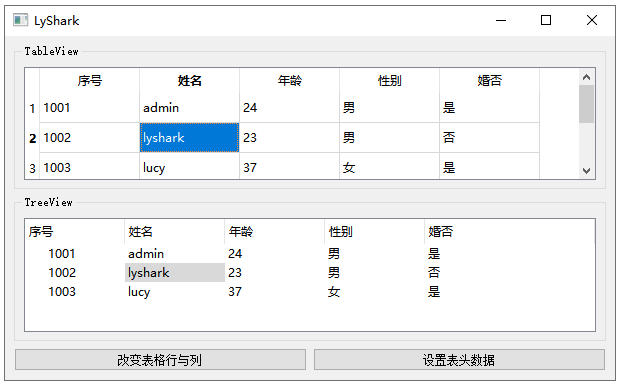Screen dimensions: 619x386
Task: Click the 改变表格行与列 button
Action: pyautogui.click(x=160, y=360)
